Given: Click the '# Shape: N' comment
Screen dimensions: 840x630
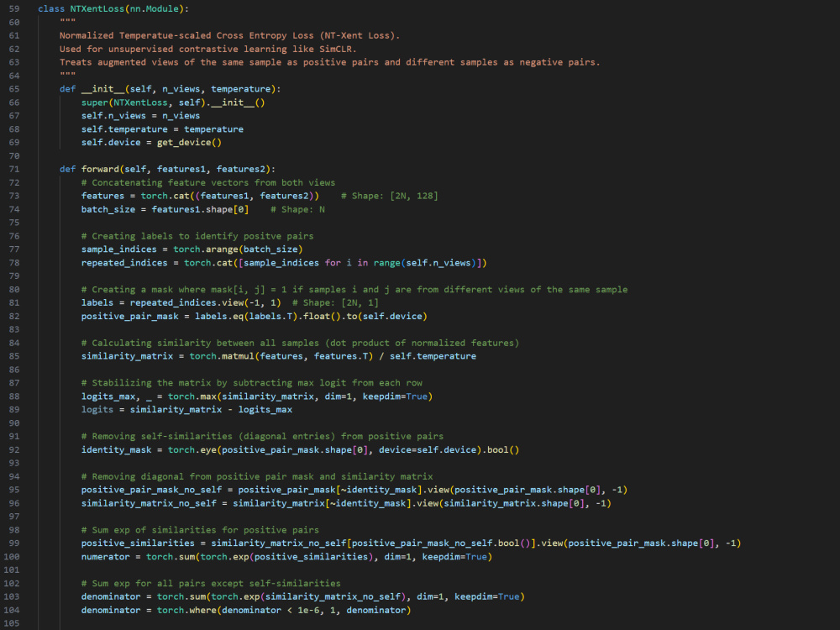Looking at the screenshot, I should tap(297, 209).
